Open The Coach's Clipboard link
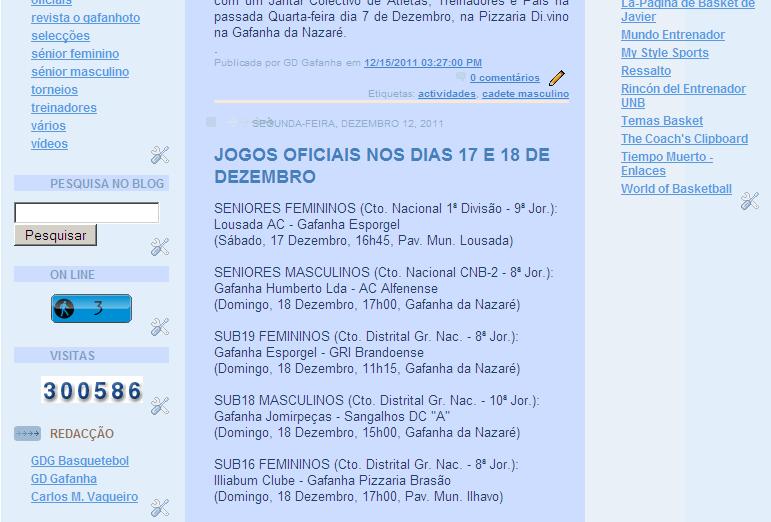The width and height of the screenshot is (771, 522). (x=684, y=139)
